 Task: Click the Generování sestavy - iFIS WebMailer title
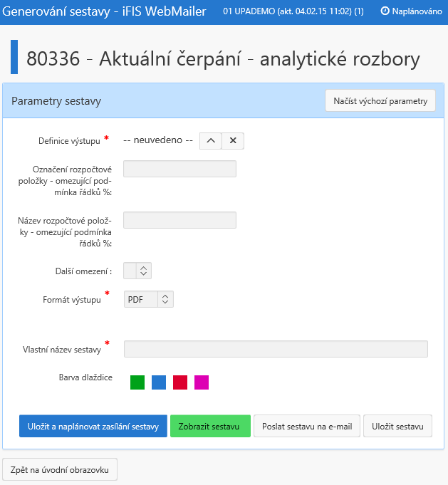[x=104, y=12]
